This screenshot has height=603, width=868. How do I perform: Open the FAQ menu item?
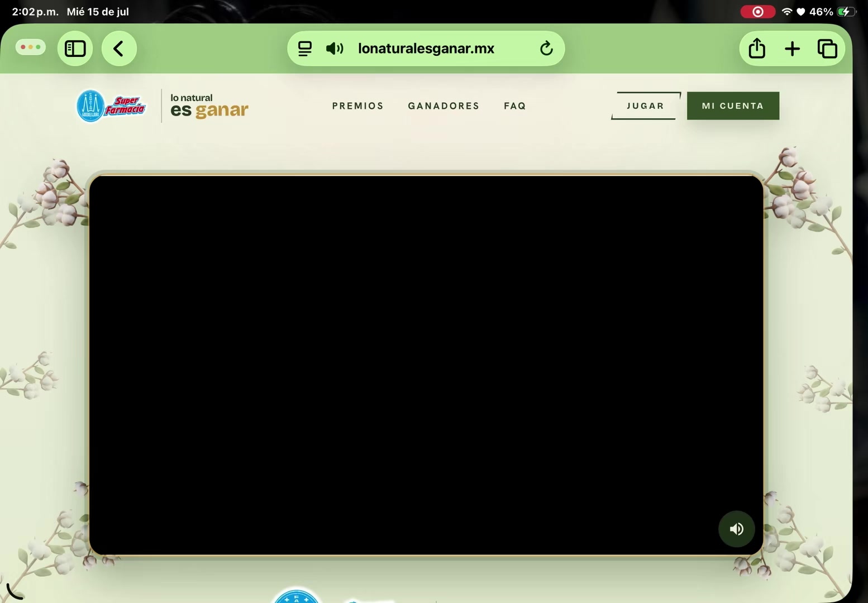tap(515, 106)
